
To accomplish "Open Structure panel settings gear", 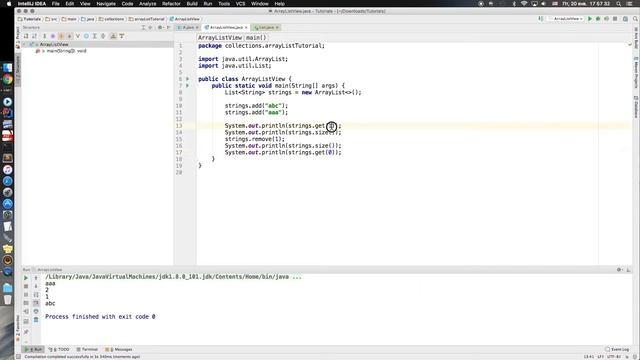I will click(x=160, y=27).
